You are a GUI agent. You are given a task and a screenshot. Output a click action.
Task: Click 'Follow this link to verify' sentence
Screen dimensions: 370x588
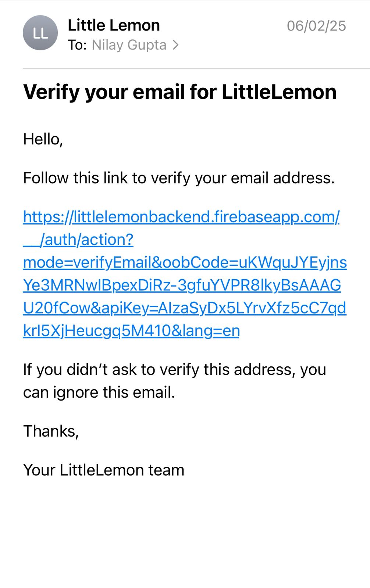point(179,178)
